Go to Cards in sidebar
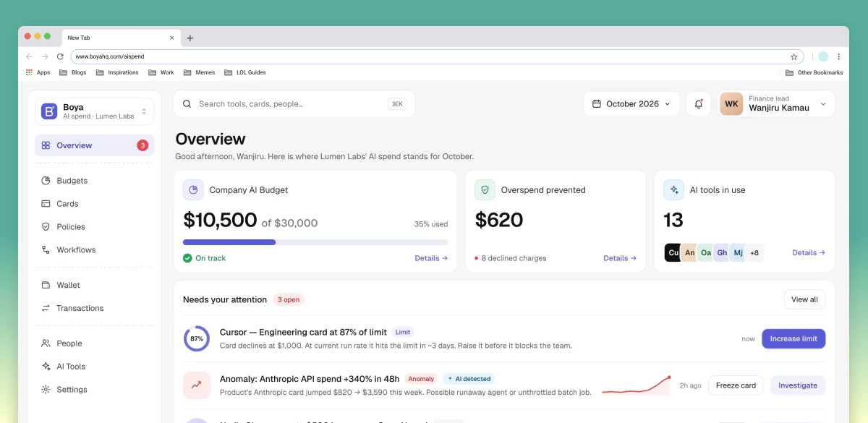Screen dimensions: 868x423 94,204
